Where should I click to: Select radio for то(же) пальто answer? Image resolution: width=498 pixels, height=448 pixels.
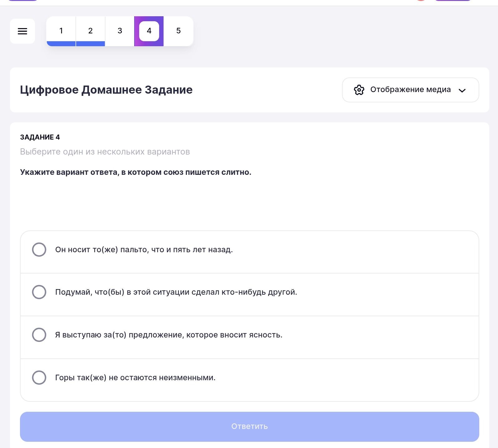click(x=39, y=249)
